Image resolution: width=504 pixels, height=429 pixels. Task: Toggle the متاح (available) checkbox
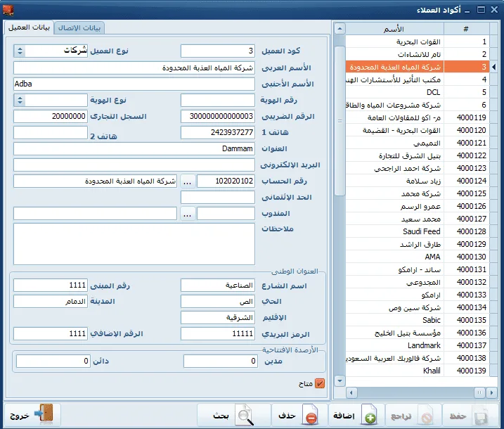tap(320, 383)
